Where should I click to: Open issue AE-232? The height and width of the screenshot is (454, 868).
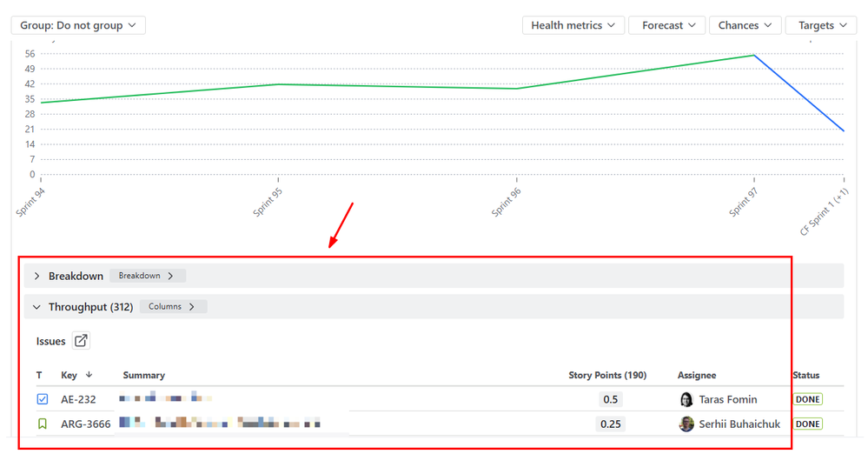(x=78, y=399)
